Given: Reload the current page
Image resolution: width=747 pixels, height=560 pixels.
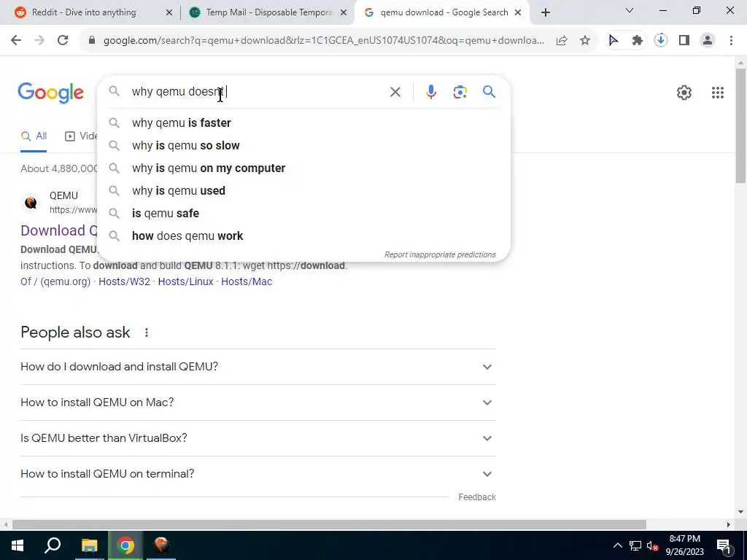Looking at the screenshot, I should click(x=63, y=41).
